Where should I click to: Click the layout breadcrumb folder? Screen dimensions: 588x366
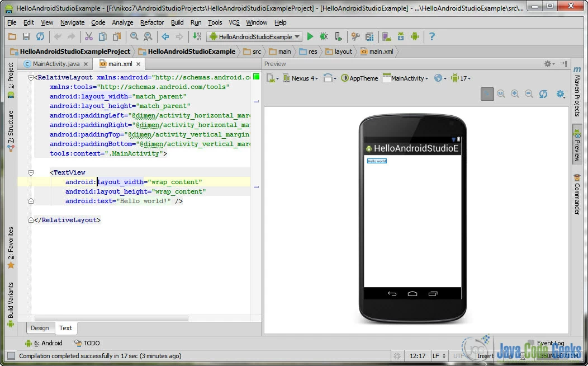(339, 51)
